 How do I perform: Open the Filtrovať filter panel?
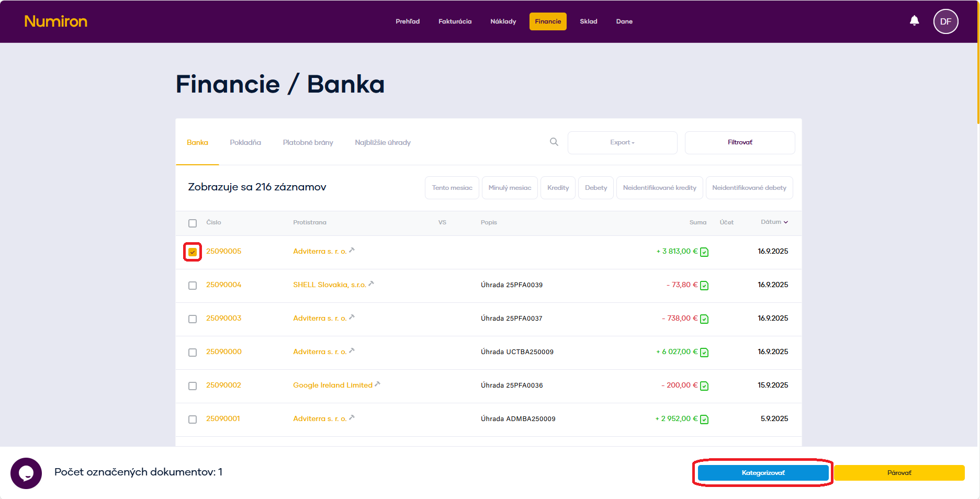tap(739, 142)
